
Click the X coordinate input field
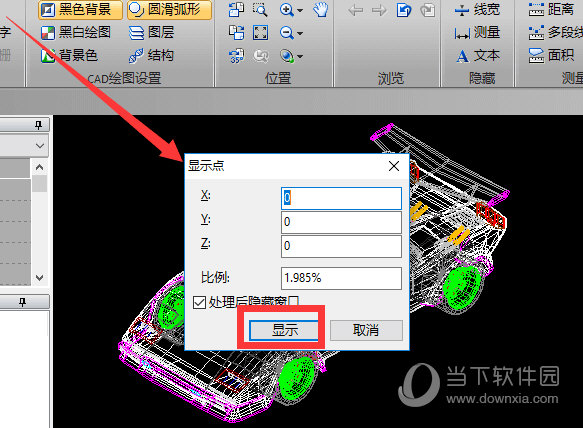(x=341, y=198)
